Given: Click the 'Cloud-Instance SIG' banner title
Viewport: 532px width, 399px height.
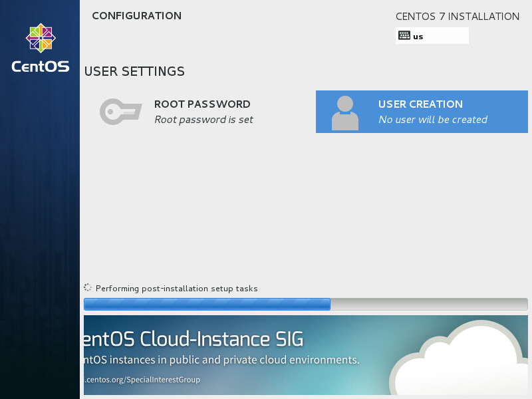Looking at the screenshot, I should click(x=194, y=339).
